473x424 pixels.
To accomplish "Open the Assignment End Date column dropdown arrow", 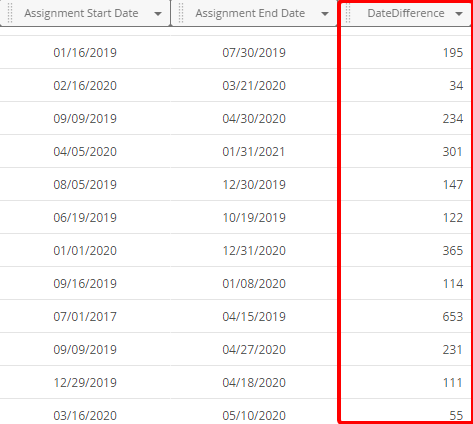I will pos(325,14).
